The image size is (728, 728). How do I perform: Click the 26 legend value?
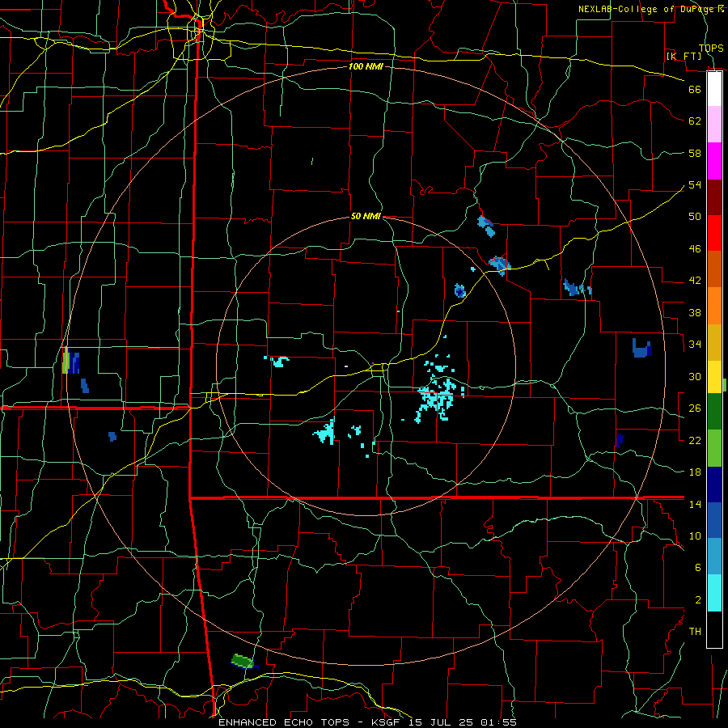695,408
